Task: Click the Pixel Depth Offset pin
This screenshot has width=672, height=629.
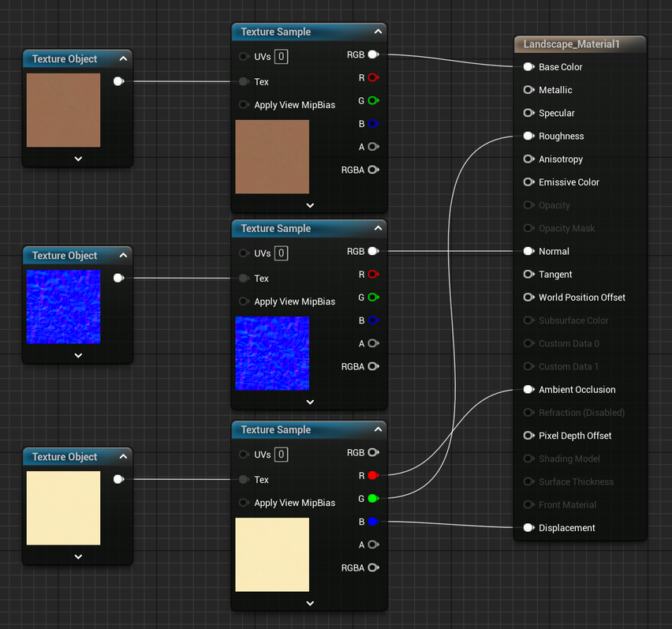Action: [529, 436]
